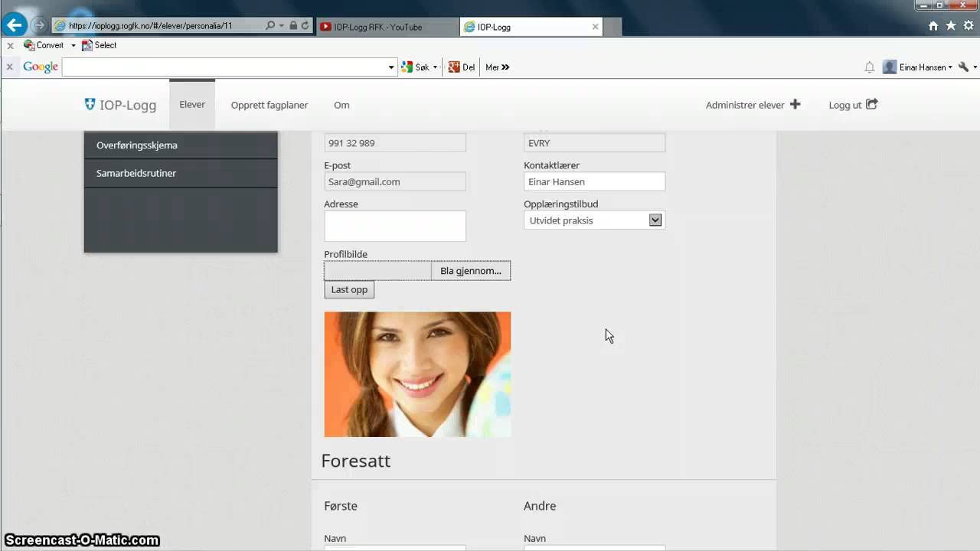The height and width of the screenshot is (551, 980).
Task: Close the Convert toolbar with its X
Action: (10, 46)
